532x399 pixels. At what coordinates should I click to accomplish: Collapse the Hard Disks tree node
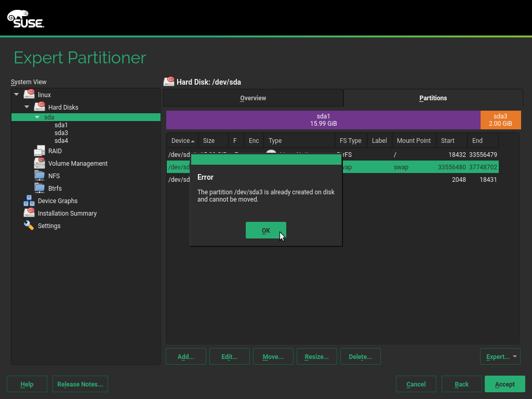[x=27, y=107]
